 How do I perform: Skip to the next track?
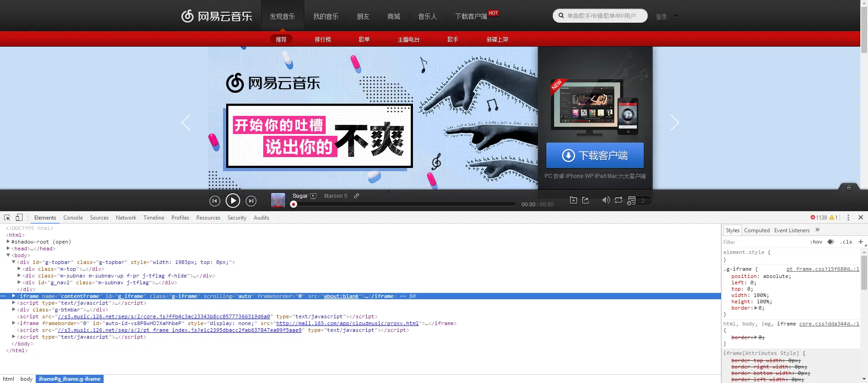click(x=251, y=201)
